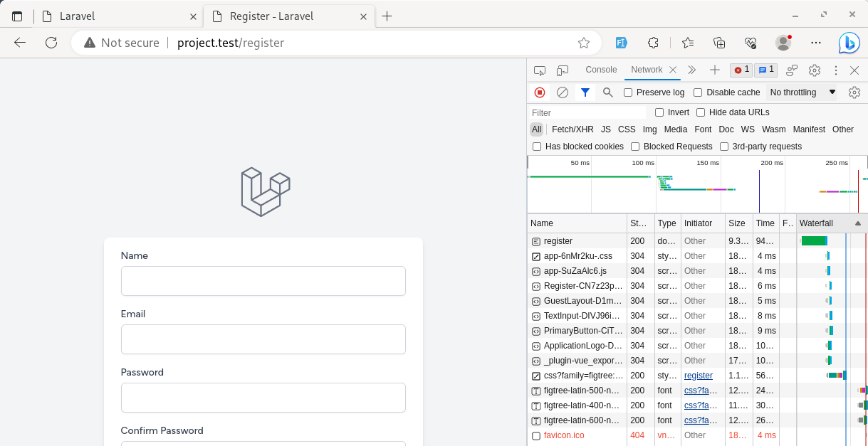Open the DevTools experiments icon
868x446 pixels.
point(792,70)
